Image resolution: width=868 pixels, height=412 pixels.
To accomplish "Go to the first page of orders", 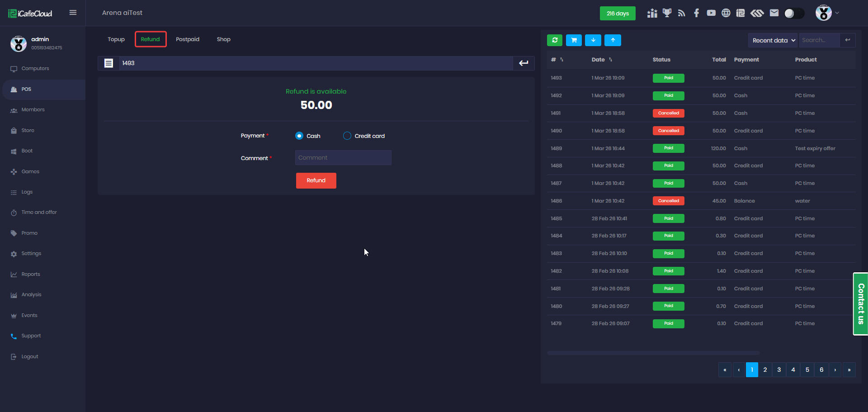I will [x=725, y=370].
